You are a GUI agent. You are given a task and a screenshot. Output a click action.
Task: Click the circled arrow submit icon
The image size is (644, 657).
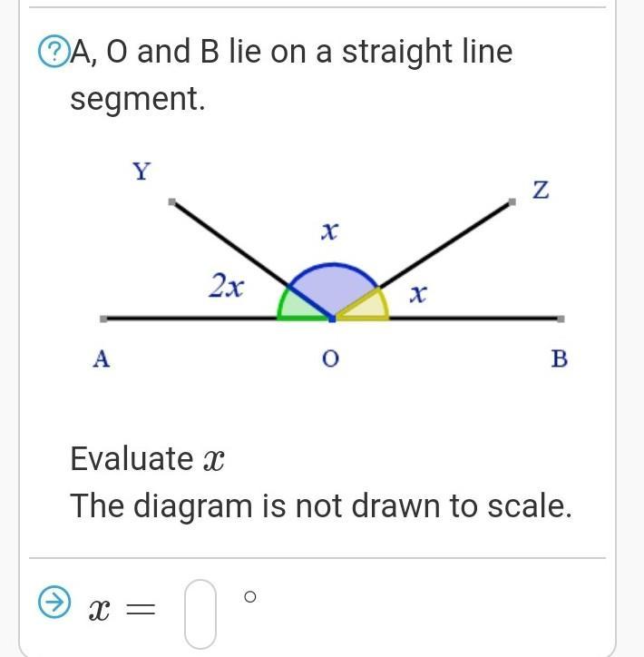[54, 602]
